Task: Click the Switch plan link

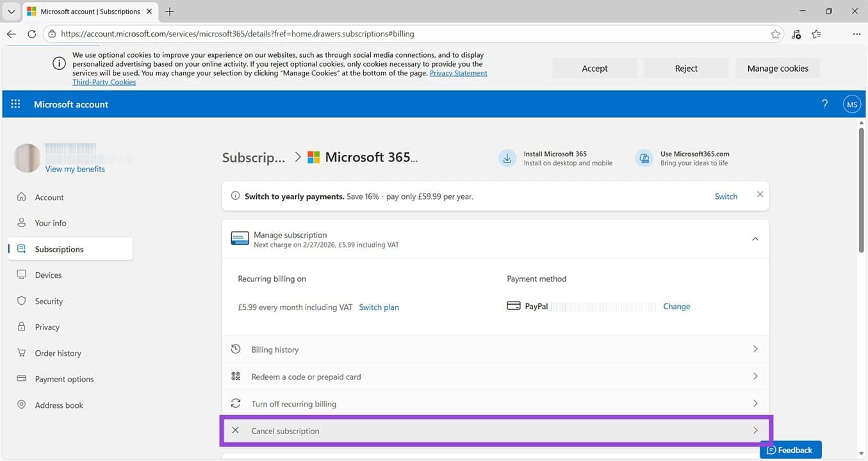Action: pyautogui.click(x=379, y=307)
